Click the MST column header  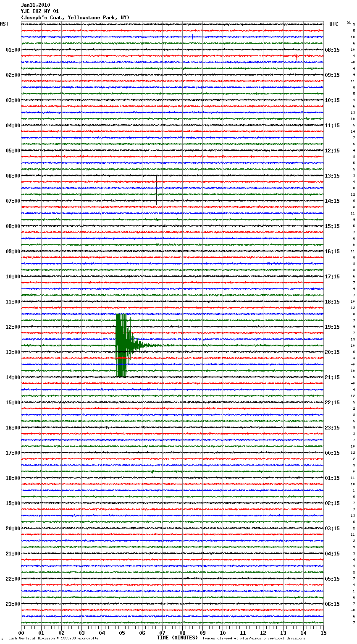pyautogui.click(x=4, y=24)
